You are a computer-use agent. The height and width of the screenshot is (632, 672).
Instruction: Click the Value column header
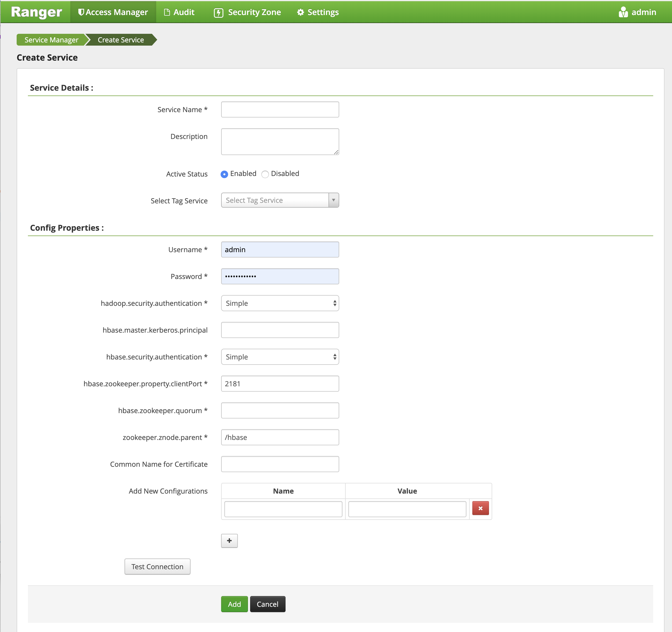(x=407, y=491)
